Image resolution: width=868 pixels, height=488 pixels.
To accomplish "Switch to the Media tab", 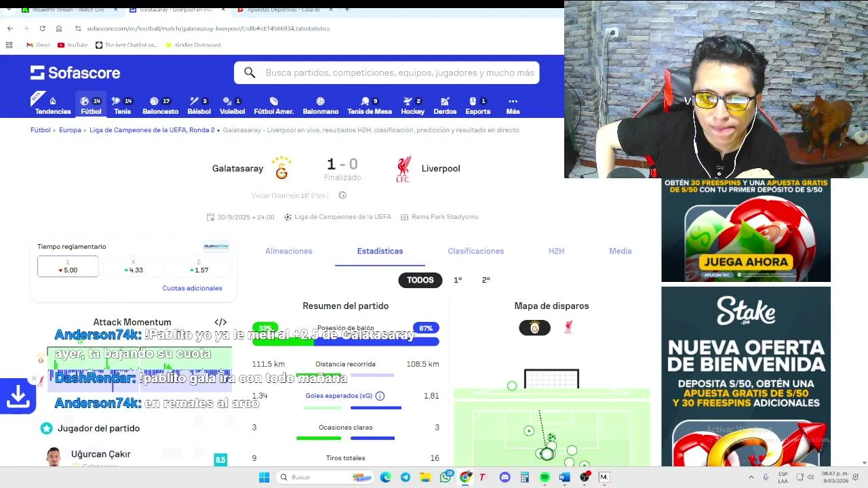I will [x=620, y=251].
